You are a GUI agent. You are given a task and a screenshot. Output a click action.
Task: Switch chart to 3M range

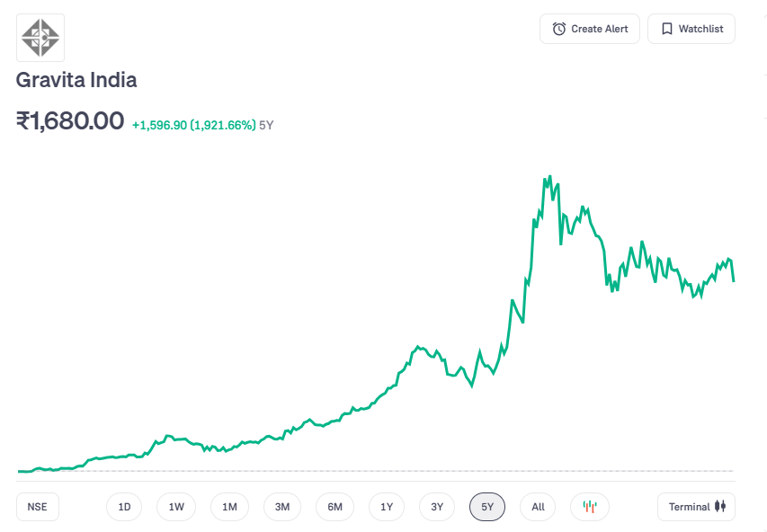coord(282,507)
